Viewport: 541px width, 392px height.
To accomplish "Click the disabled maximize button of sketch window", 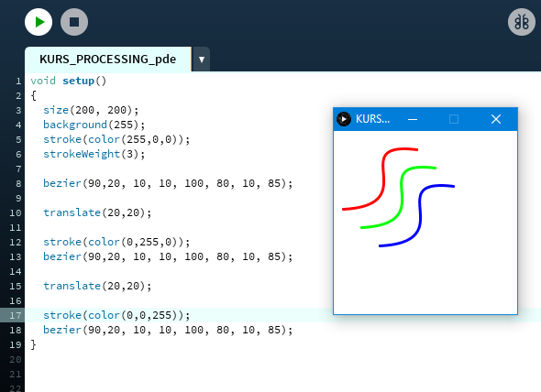I will click(454, 119).
